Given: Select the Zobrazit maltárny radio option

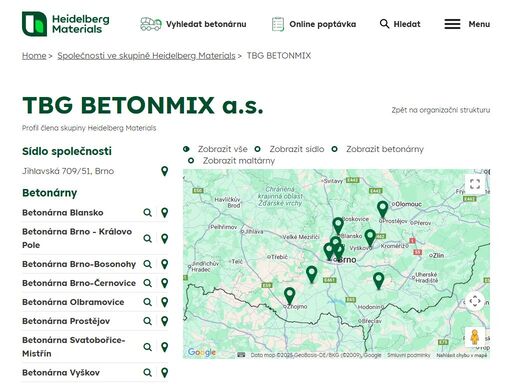Looking at the screenshot, I should 191,161.
